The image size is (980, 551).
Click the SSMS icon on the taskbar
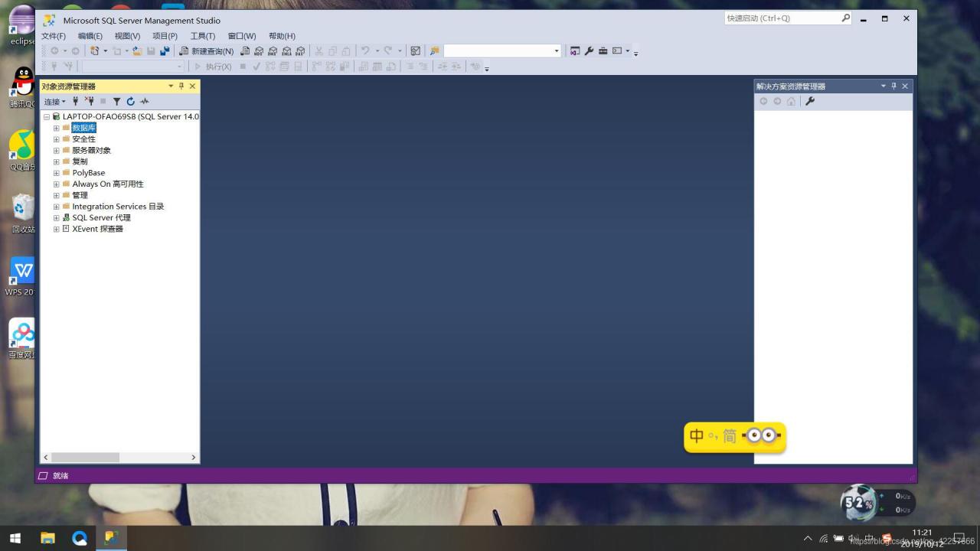point(111,538)
